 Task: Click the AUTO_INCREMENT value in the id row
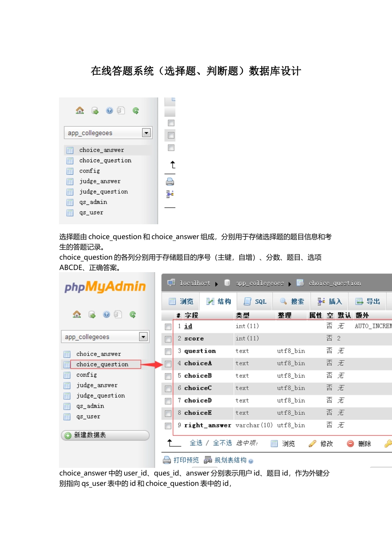pos(373,326)
